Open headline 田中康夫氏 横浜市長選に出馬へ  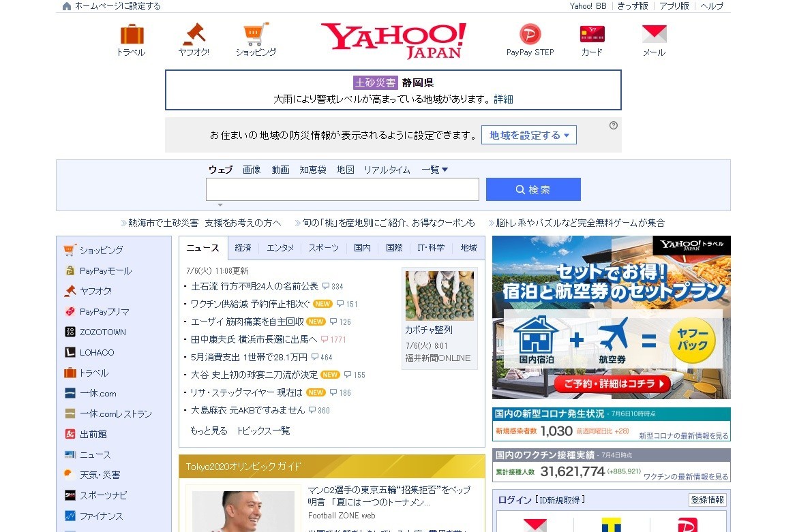click(x=254, y=339)
